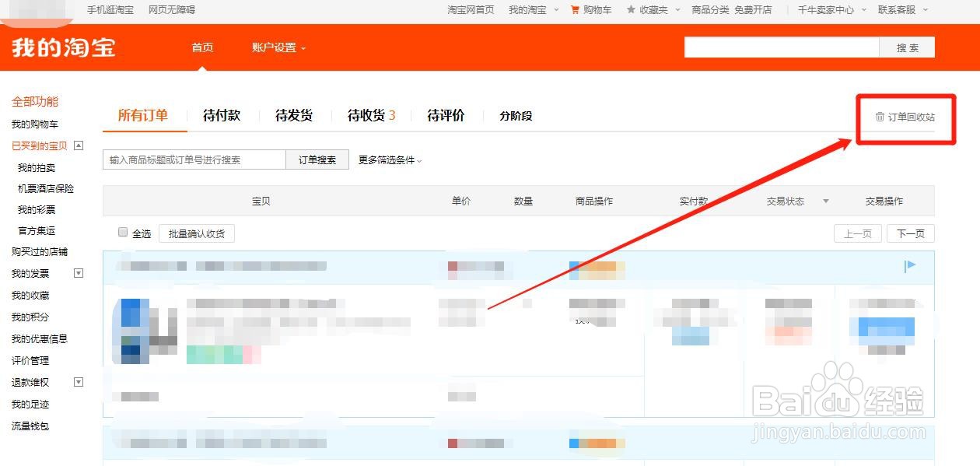Switch to the 待收货 tab
The width and height of the screenshot is (980, 466).
point(372,115)
